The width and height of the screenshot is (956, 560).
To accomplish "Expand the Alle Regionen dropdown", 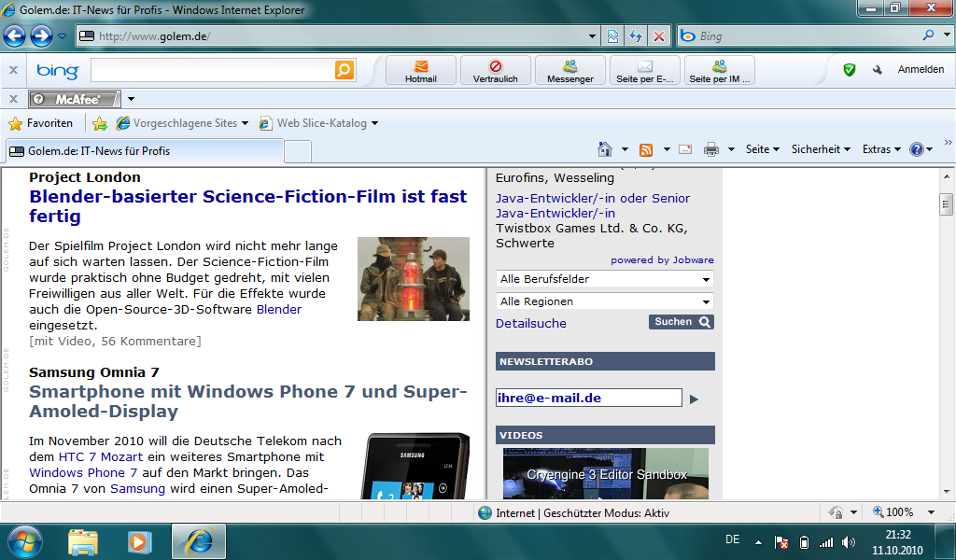I will click(x=604, y=301).
